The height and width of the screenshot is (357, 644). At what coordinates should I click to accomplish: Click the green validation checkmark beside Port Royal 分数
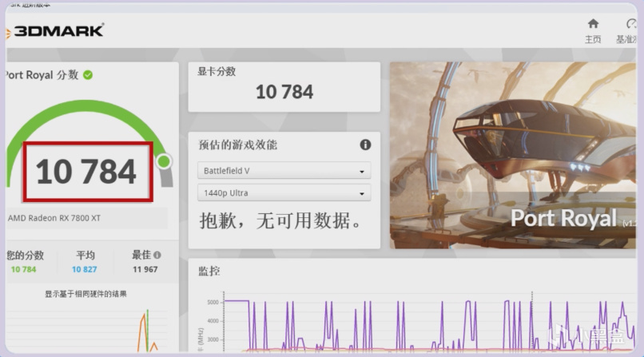click(88, 75)
